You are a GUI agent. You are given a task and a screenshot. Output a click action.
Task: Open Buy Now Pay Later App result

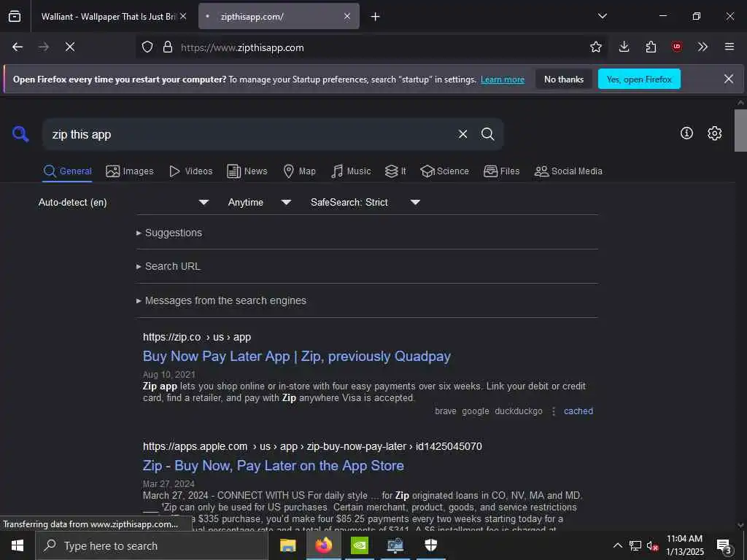click(x=297, y=356)
